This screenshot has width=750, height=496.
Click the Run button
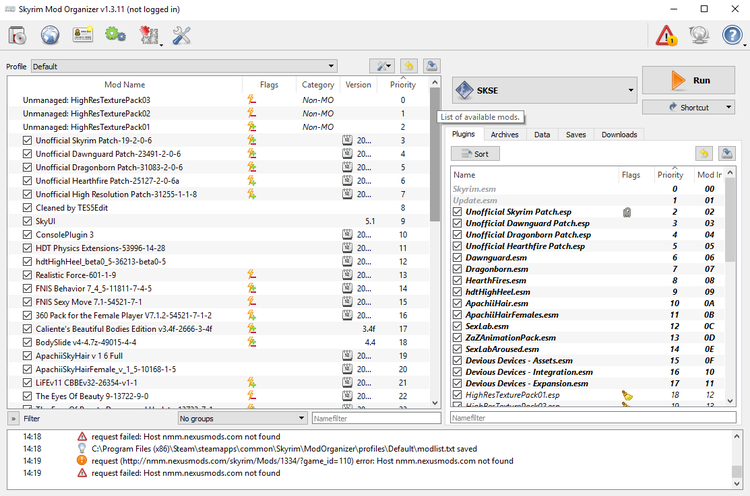coord(688,80)
